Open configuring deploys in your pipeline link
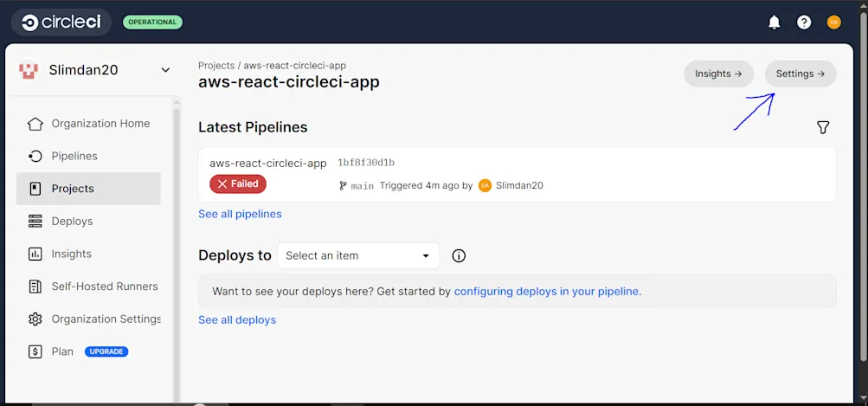 tap(548, 292)
